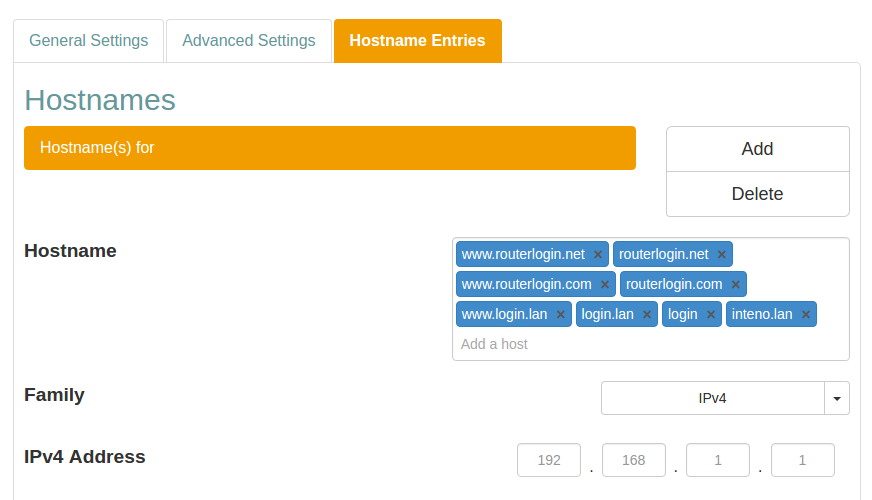This screenshot has height=500, width=872.
Task: Switch to the General Settings tab
Action: (88, 41)
